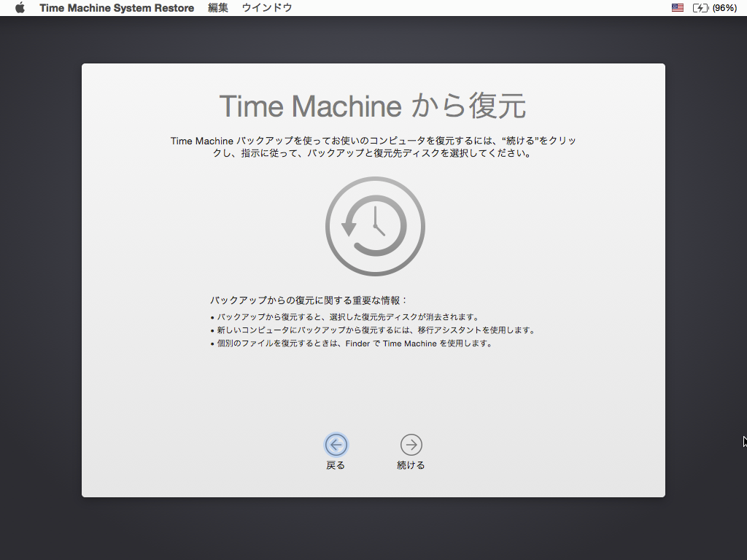Open the 編集 menu
Viewport: 747px width, 560px height.
point(218,7)
